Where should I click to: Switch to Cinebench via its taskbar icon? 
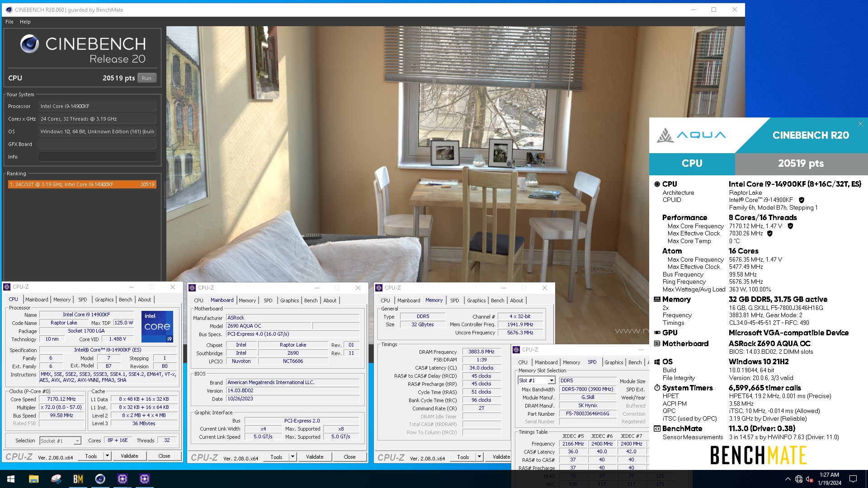tap(100, 479)
